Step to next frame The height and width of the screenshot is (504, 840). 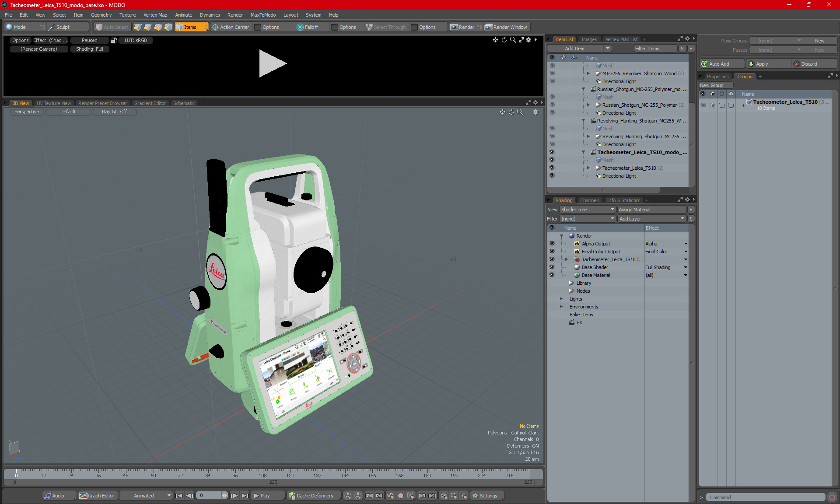(x=234, y=496)
